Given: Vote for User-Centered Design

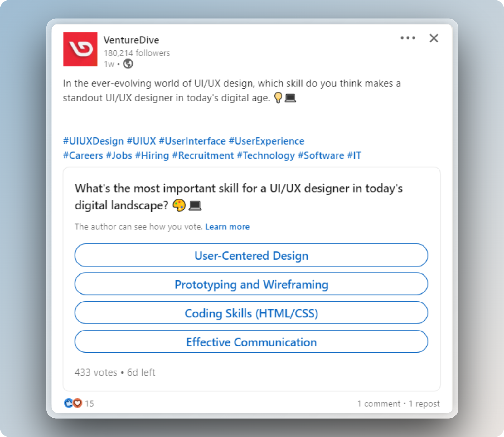Looking at the screenshot, I should click(x=251, y=255).
